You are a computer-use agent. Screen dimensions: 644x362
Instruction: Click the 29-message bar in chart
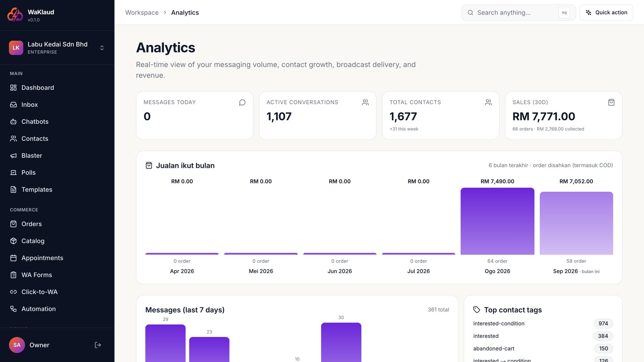tap(165, 343)
